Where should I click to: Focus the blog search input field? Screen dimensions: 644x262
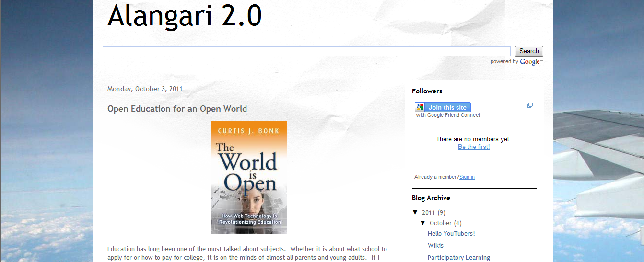tap(306, 51)
